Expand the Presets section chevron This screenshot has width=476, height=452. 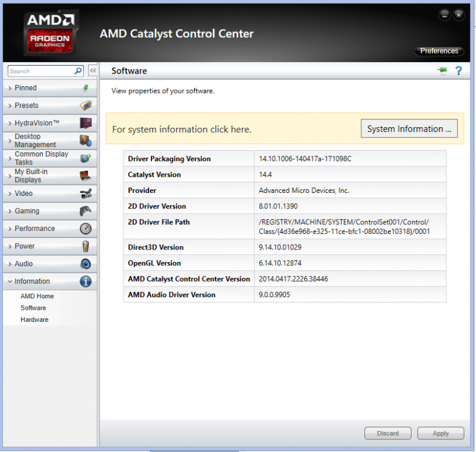(x=10, y=105)
